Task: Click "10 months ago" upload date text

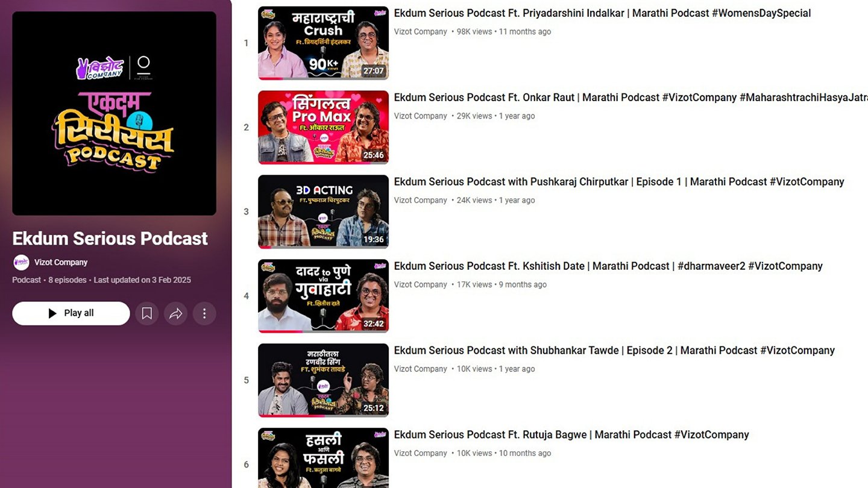Action: [525, 453]
